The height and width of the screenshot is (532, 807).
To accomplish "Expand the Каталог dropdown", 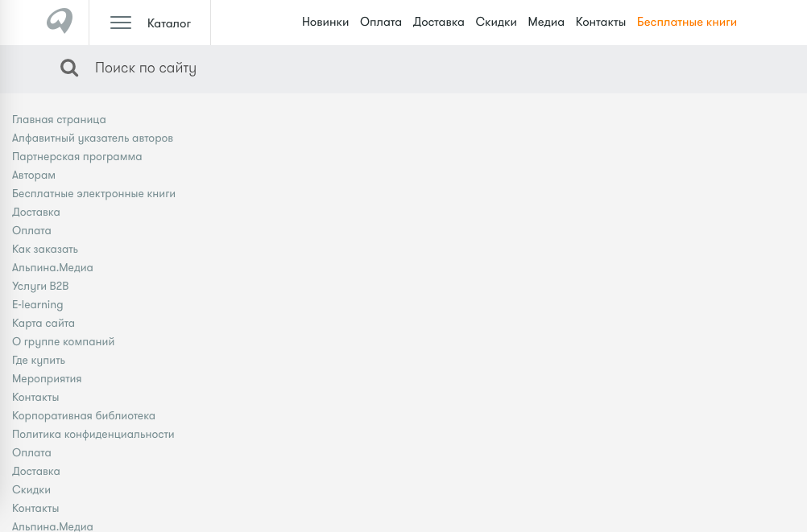I will 168,23.
